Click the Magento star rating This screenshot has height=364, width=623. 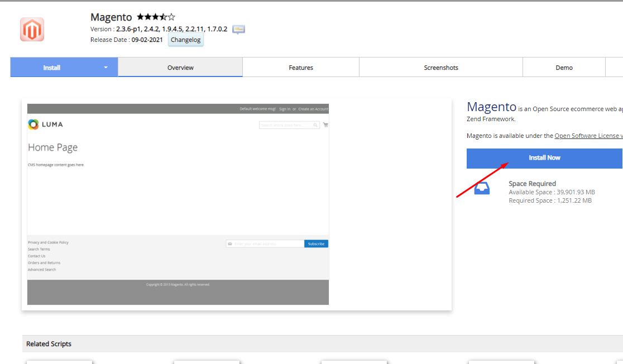pos(156,17)
